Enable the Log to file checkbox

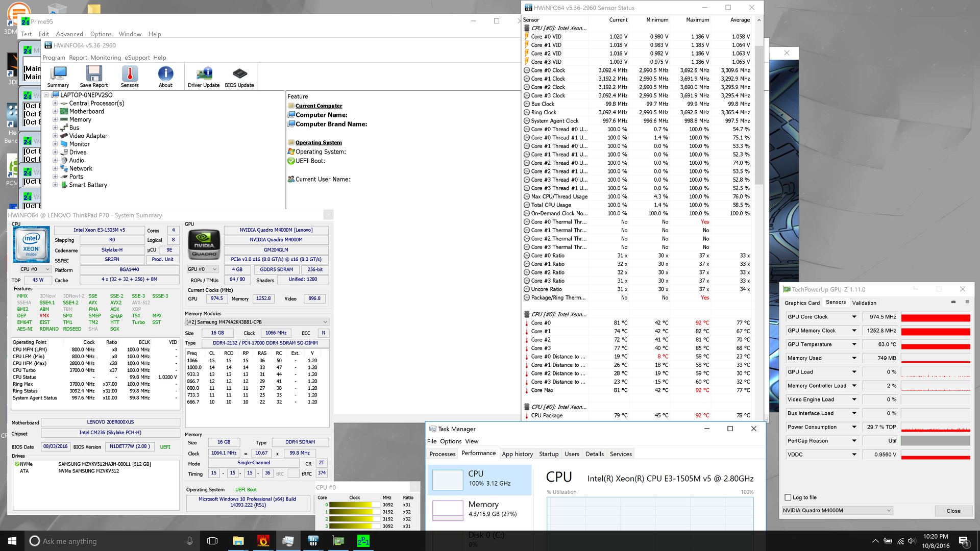pos(788,497)
